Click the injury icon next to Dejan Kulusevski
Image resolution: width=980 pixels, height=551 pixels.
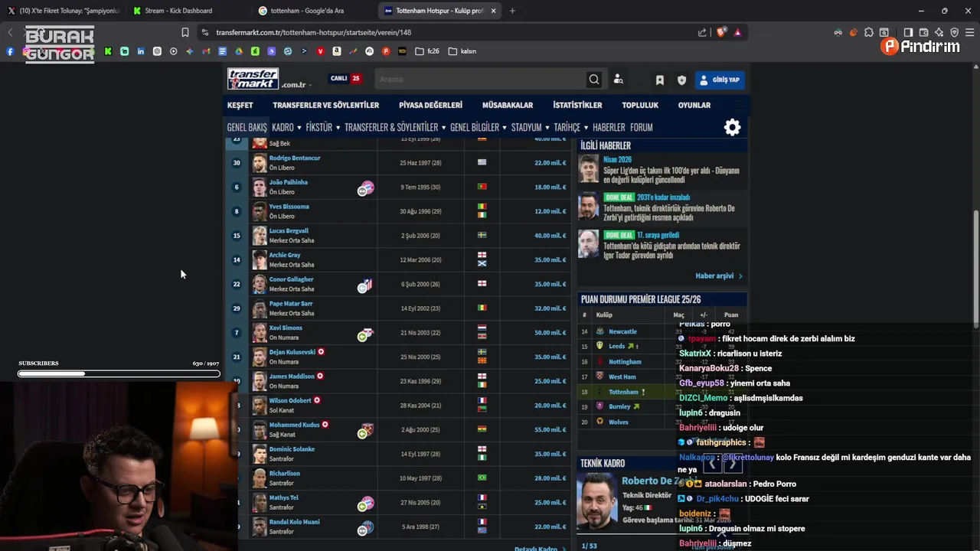coord(321,352)
